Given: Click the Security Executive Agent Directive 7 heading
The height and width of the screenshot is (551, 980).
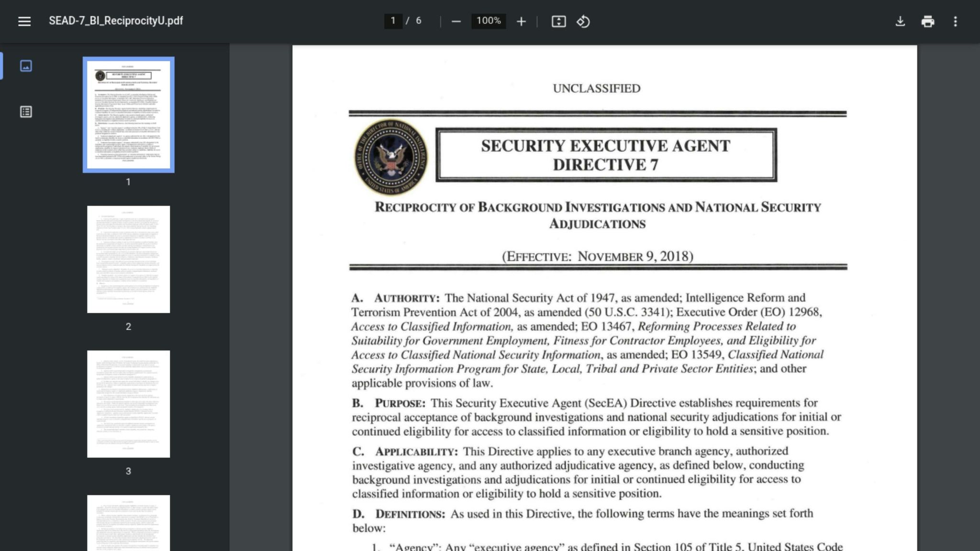Looking at the screenshot, I should click(605, 155).
